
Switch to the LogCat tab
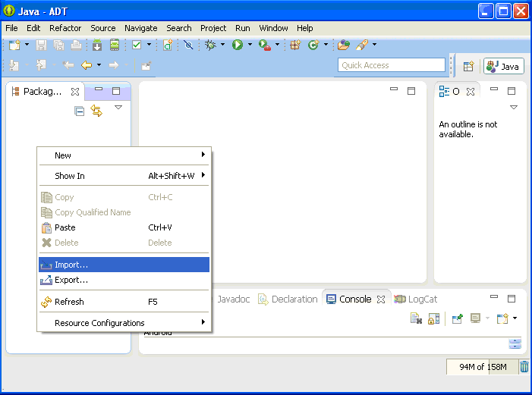416,299
